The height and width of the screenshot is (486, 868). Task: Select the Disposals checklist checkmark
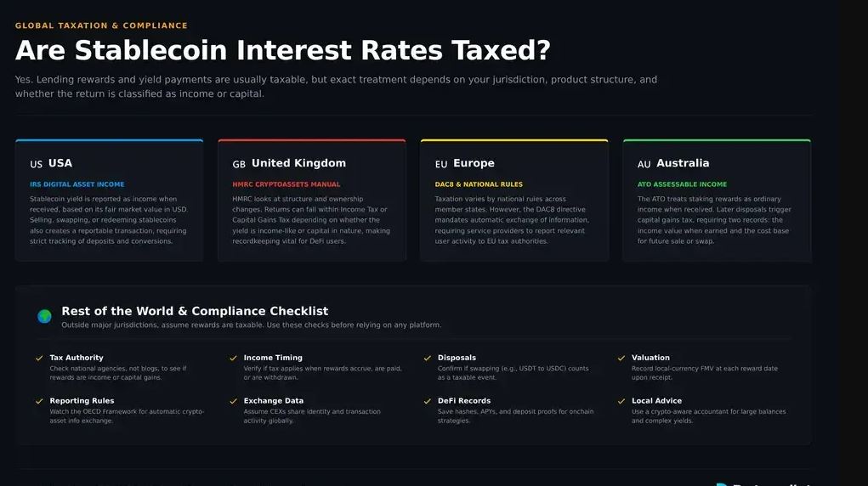[x=428, y=359]
